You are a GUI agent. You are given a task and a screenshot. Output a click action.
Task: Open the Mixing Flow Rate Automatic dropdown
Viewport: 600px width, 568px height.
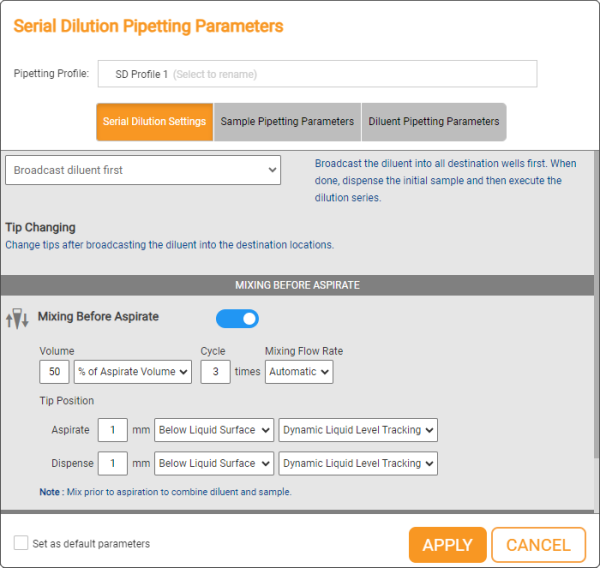click(299, 371)
